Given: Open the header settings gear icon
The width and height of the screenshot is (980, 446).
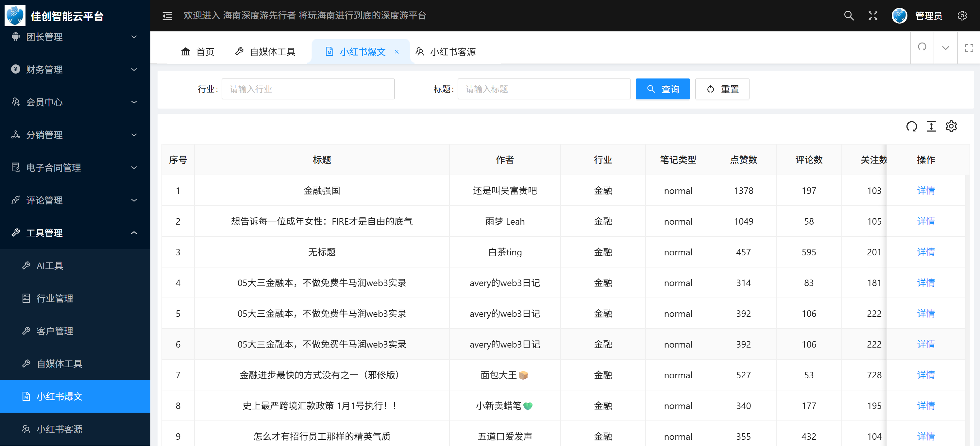Looking at the screenshot, I should tap(962, 16).
